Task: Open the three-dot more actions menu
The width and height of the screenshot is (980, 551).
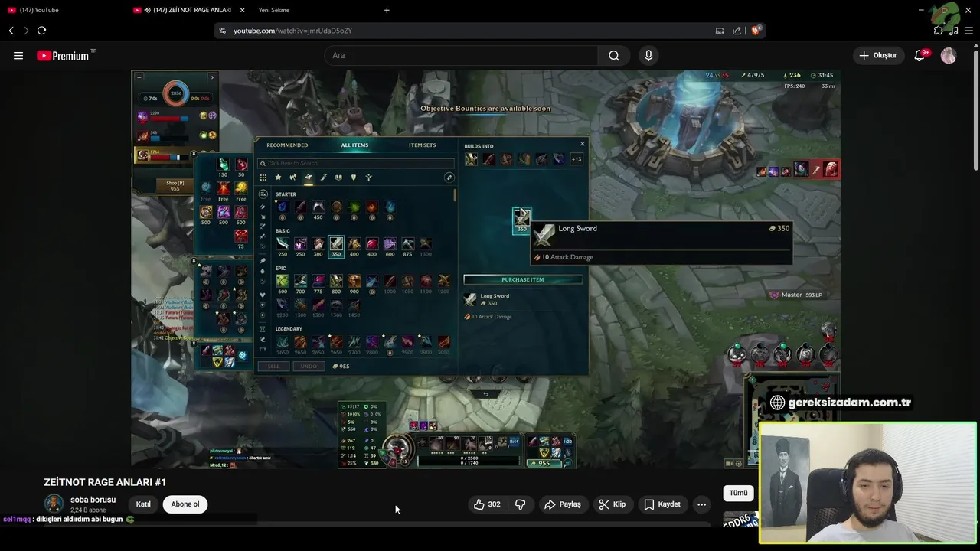Action: click(x=701, y=504)
